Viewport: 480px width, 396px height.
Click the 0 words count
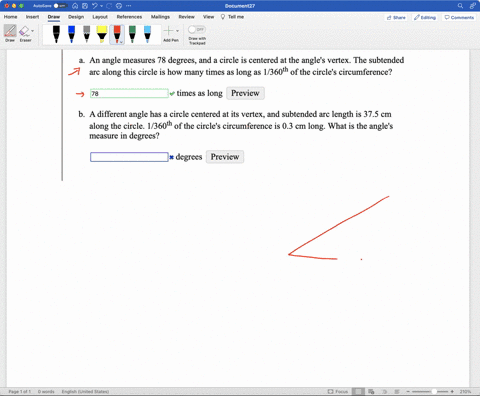[x=46, y=391]
